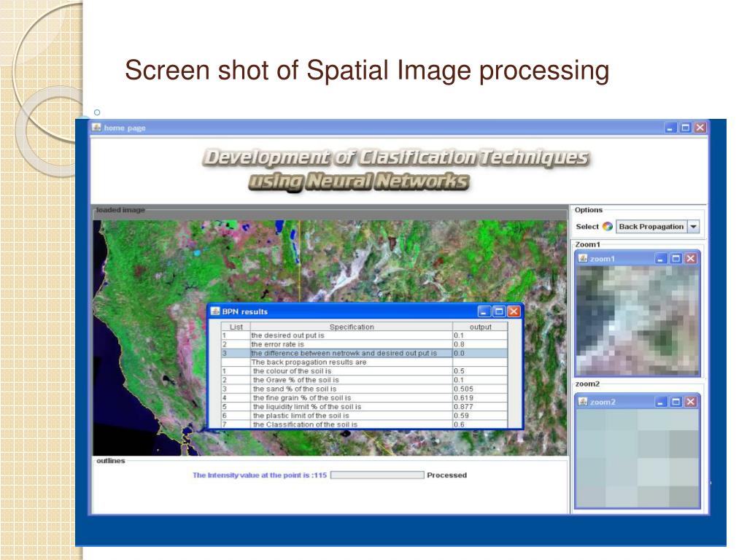Click the Processed progress bar
Screen dimensions: 747x560
click(x=377, y=475)
